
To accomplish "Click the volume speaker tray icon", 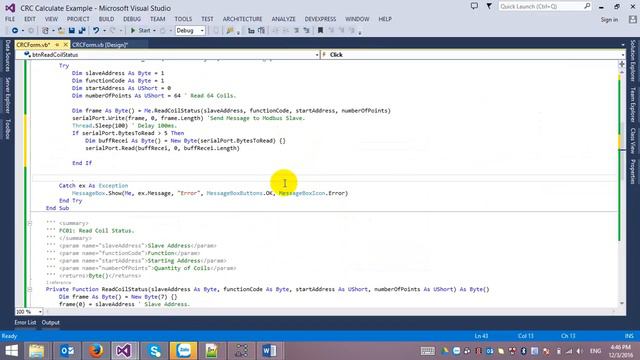I will (x=579, y=351).
